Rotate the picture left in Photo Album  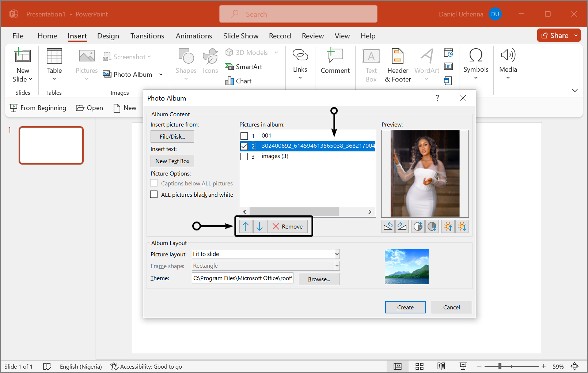pos(388,226)
